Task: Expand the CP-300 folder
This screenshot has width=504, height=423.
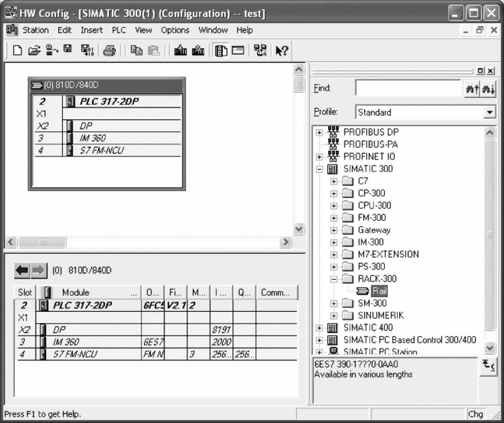Action: point(334,194)
